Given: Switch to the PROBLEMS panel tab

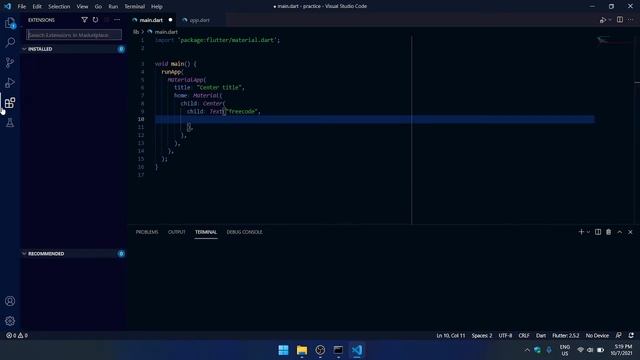Looking at the screenshot, I should point(147,232).
